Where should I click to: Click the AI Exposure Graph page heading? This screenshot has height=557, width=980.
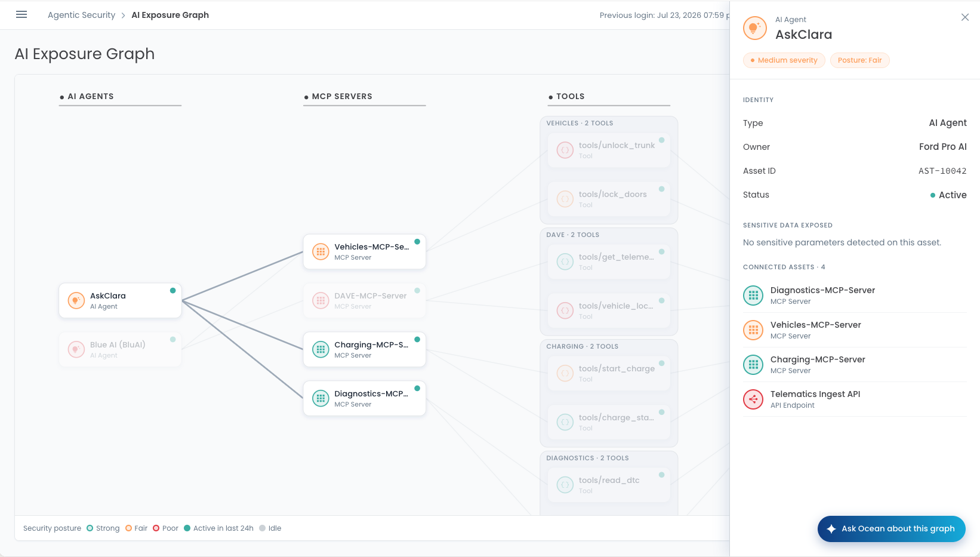click(x=85, y=54)
